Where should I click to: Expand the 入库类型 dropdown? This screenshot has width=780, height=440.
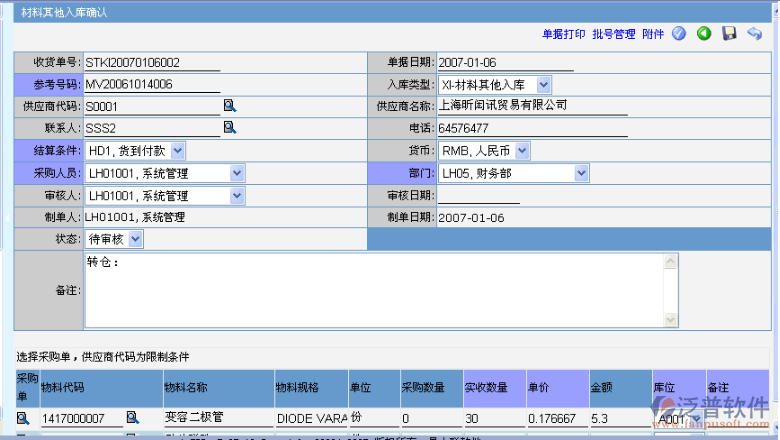point(543,85)
